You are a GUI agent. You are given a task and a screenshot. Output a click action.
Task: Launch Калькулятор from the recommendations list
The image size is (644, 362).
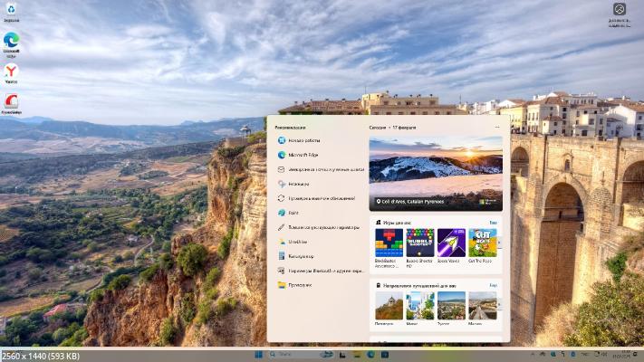coord(321,256)
